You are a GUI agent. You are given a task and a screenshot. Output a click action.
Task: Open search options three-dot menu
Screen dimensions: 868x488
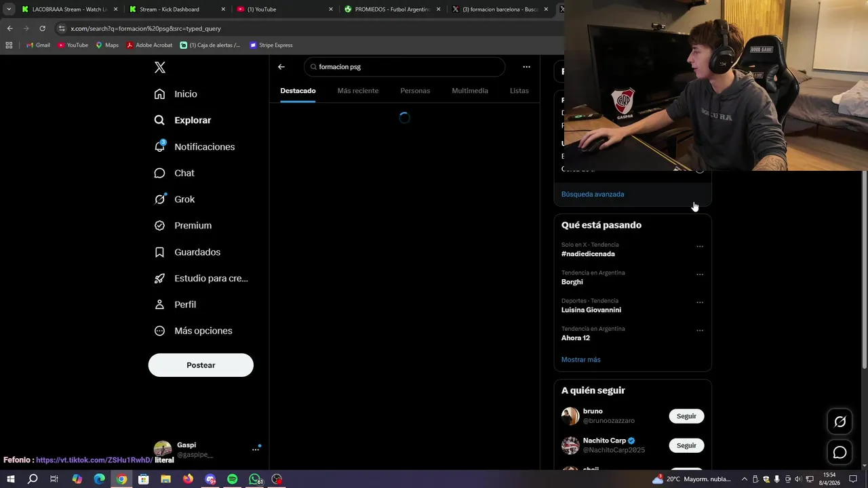click(526, 67)
